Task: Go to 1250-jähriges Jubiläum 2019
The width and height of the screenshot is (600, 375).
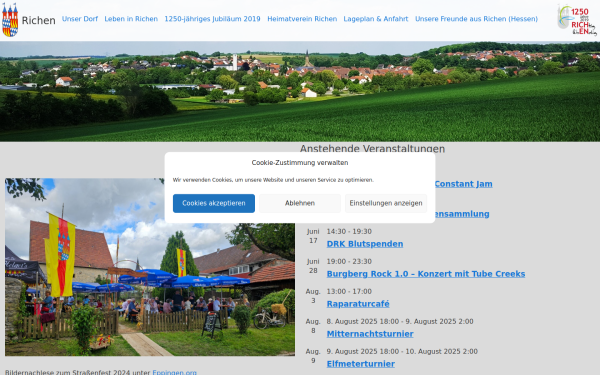Action: (212, 19)
